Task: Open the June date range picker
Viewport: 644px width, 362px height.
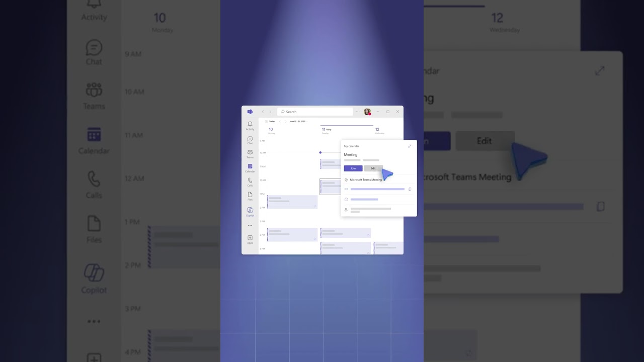Action: pos(297,121)
